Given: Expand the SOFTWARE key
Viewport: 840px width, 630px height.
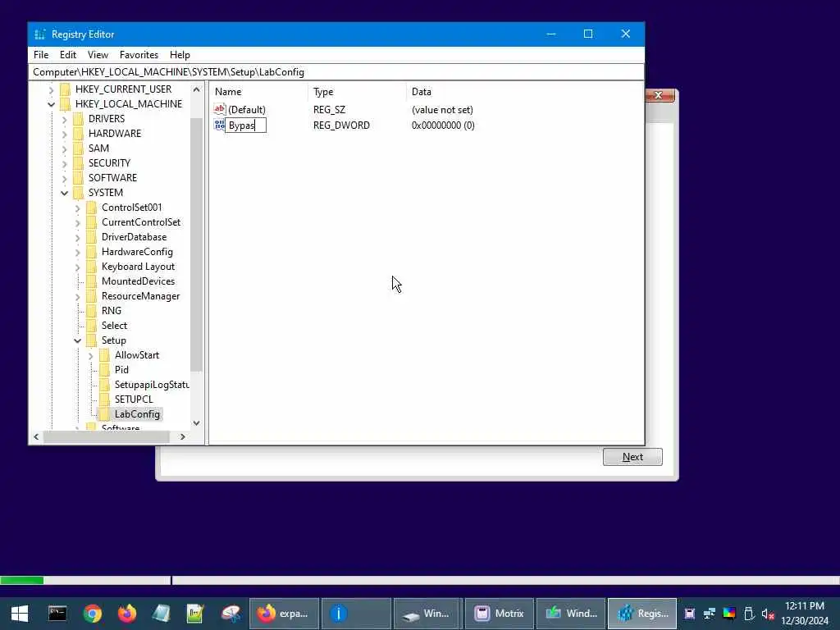Looking at the screenshot, I should 64,178.
